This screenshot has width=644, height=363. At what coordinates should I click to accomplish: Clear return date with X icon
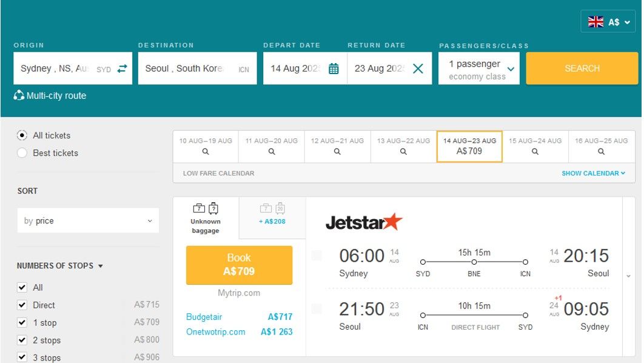click(418, 69)
